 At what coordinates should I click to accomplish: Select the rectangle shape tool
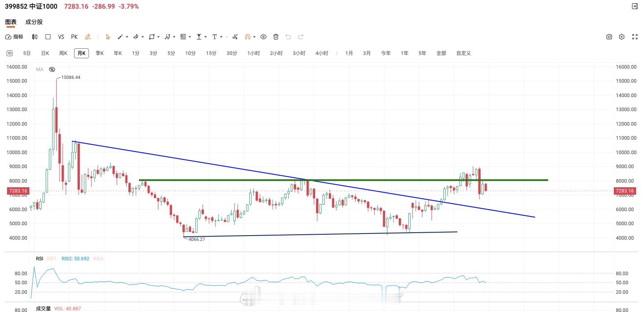click(152, 37)
